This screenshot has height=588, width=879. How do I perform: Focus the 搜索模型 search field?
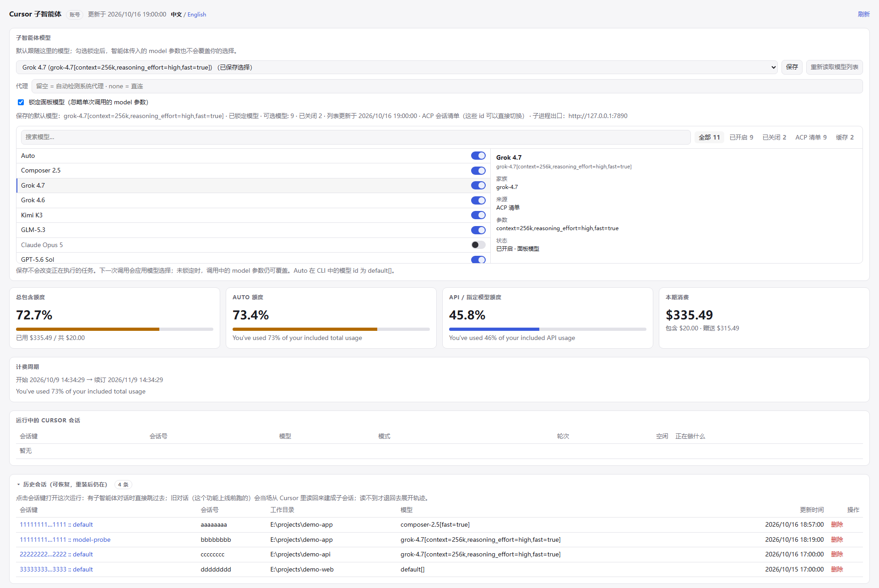pos(356,137)
